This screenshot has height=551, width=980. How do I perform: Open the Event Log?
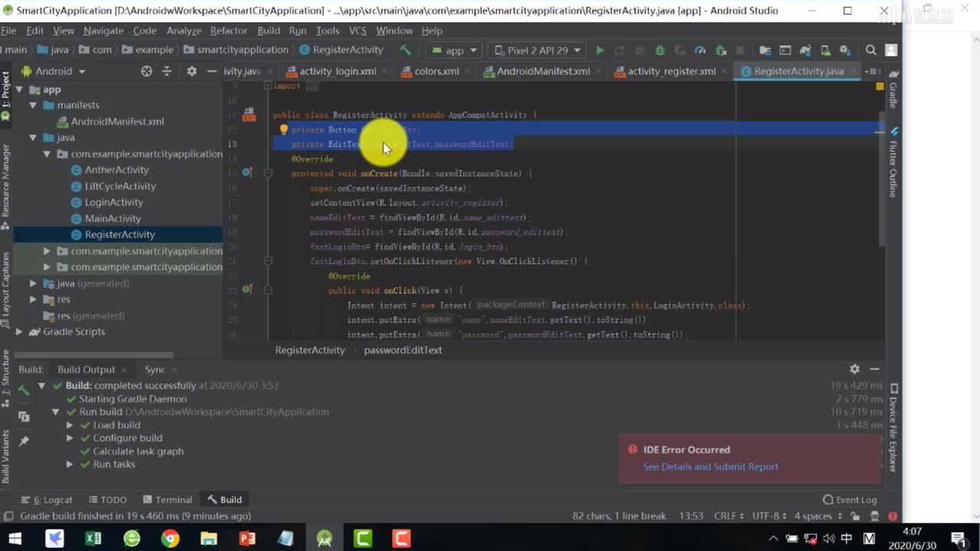(849, 500)
